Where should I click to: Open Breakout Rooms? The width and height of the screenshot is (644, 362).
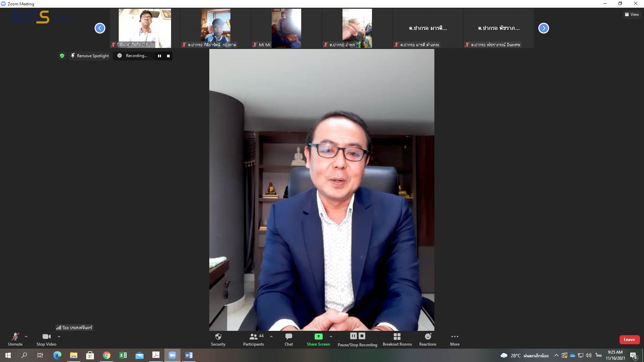397,339
